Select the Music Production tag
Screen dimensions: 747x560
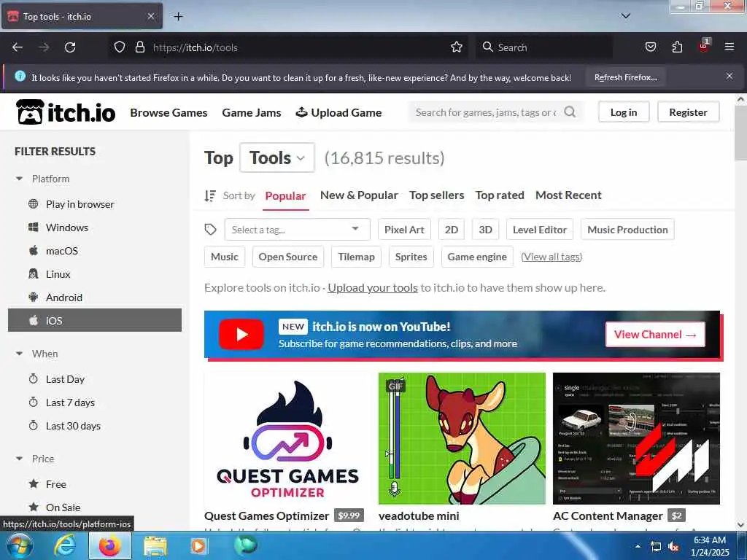pyautogui.click(x=627, y=230)
